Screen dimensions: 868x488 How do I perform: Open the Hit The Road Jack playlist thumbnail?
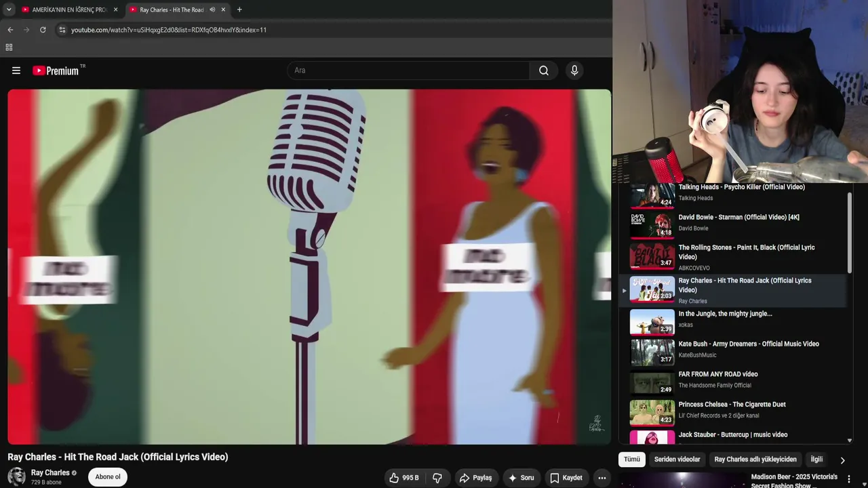coord(652,289)
